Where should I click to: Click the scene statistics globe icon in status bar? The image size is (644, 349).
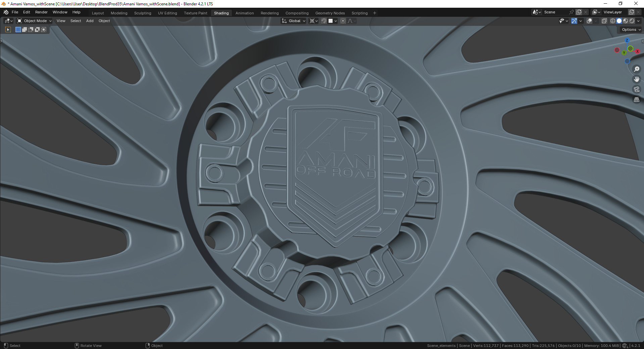coord(625,346)
